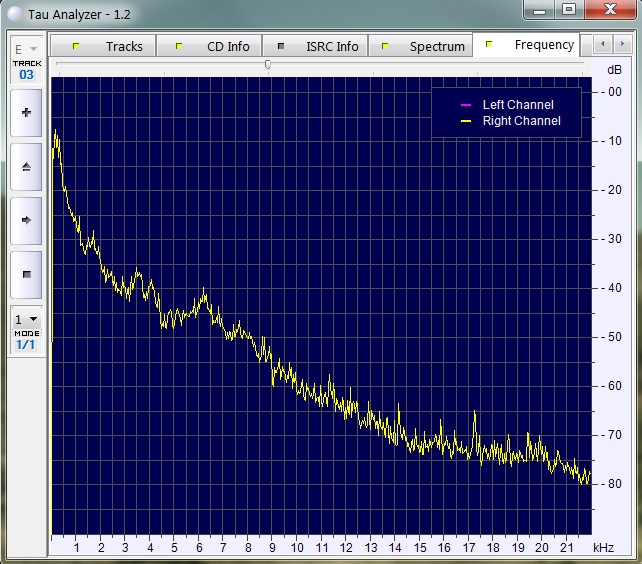Click the Tau Analyzer title bar icon
This screenshot has width=642, height=564.
[x=13, y=13]
